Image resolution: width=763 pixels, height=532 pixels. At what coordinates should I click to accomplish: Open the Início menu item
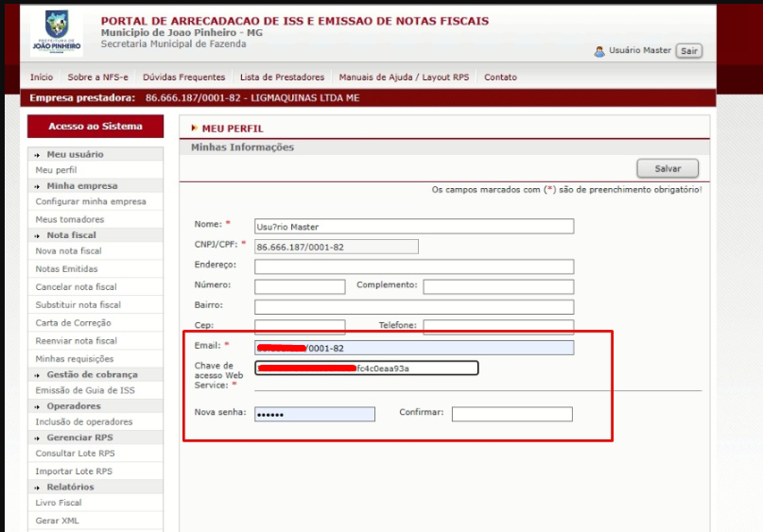(x=42, y=77)
